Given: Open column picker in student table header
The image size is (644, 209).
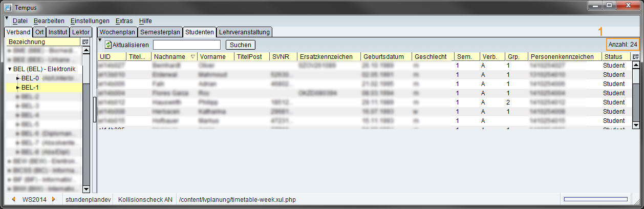Looking at the screenshot, I should coord(636,57).
